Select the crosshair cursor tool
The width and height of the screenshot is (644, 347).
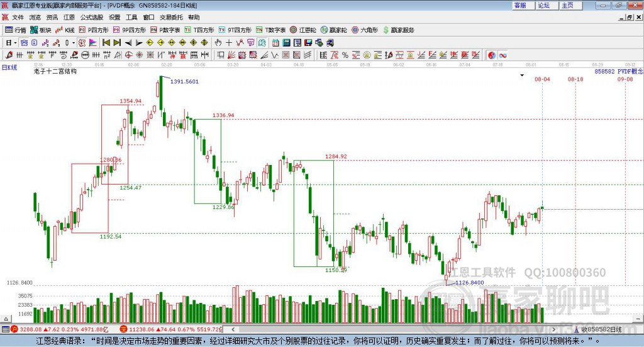click(x=229, y=43)
